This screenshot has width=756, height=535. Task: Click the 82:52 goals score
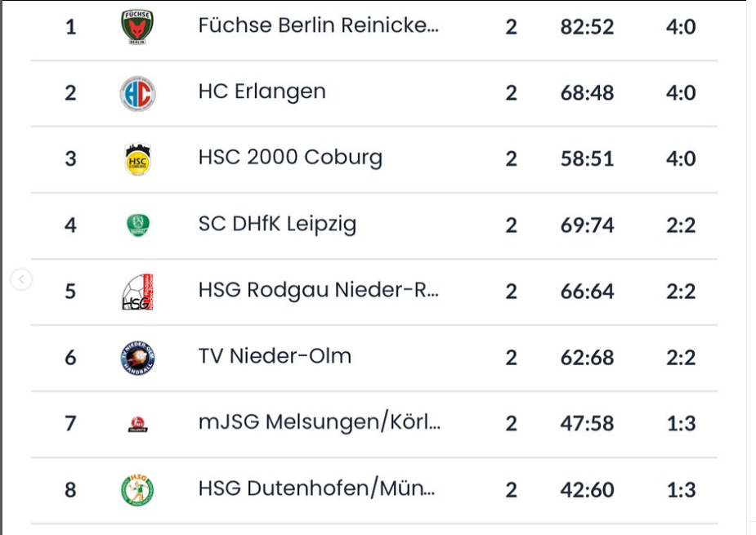pos(587,27)
